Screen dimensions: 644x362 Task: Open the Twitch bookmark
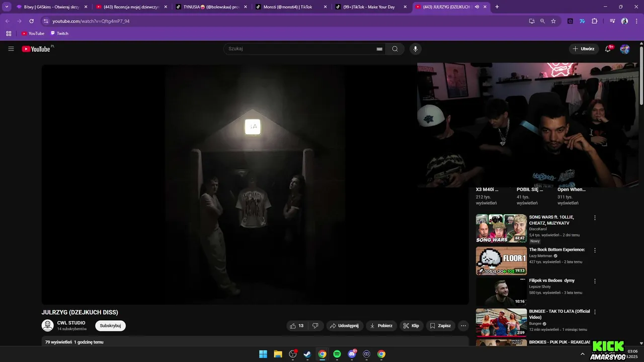pos(59,34)
